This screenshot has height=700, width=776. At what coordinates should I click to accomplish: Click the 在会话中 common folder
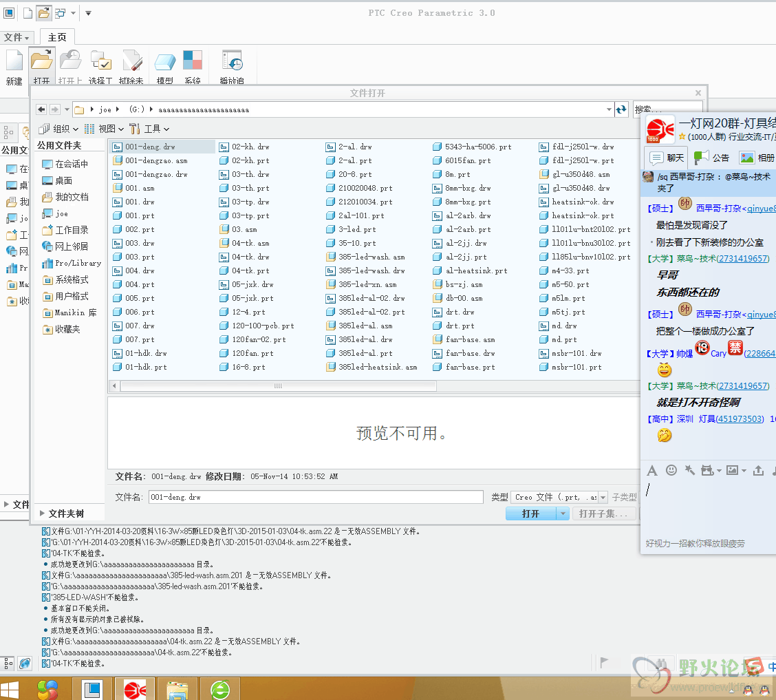point(65,164)
